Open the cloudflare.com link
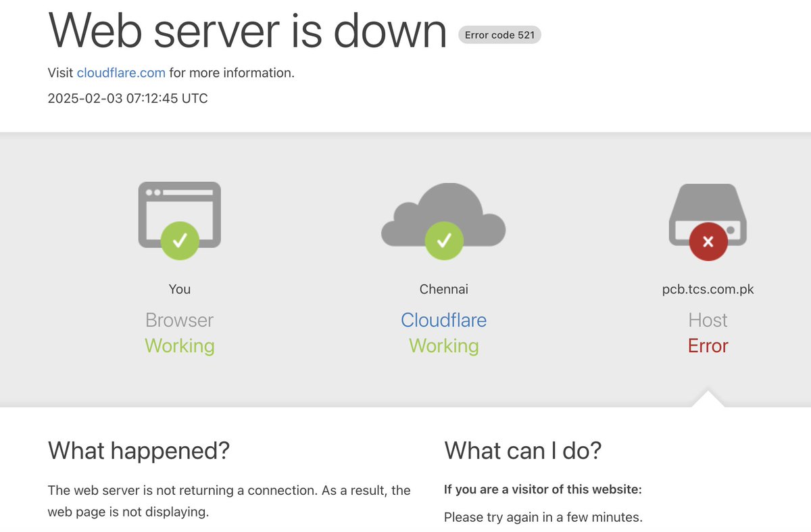This screenshot has width=811, height=532. (x=121, y=73)
